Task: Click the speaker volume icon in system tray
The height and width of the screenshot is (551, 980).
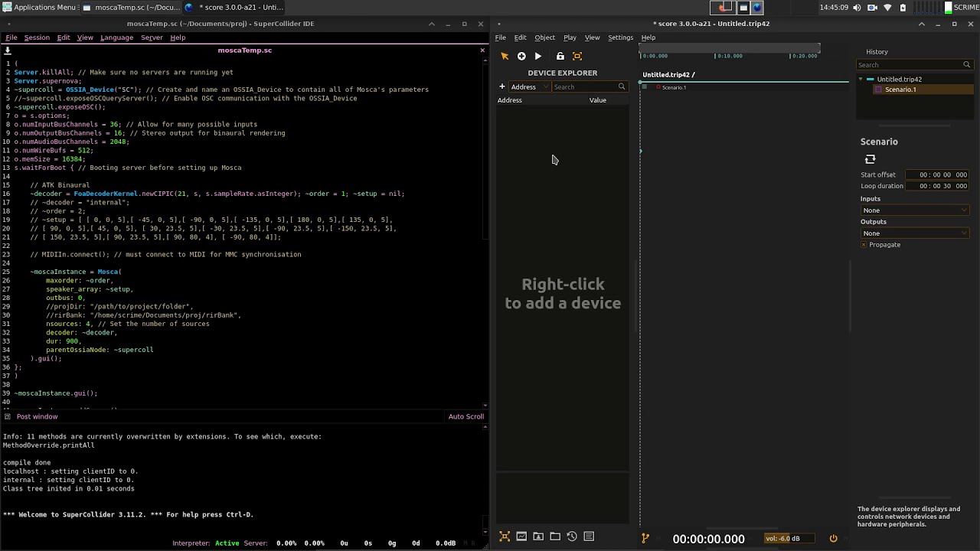Action: coord(857,8)
